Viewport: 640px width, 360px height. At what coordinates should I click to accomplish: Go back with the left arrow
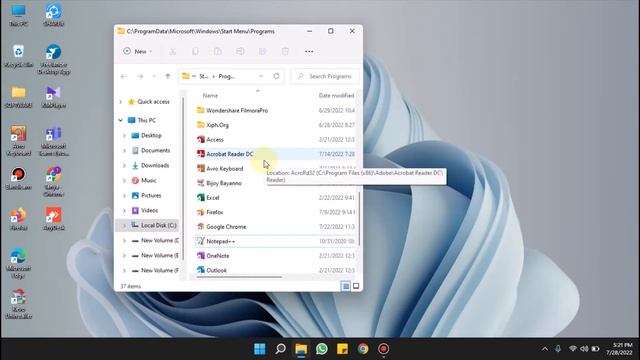click(124, 76)
